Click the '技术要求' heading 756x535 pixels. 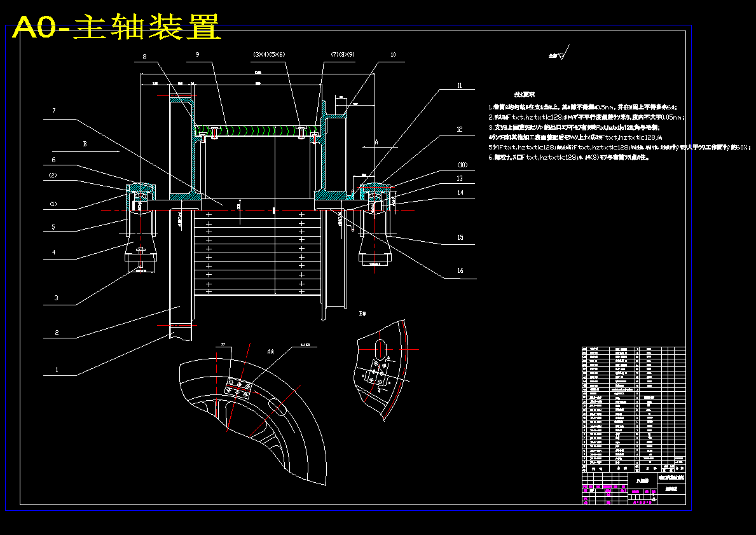[x=524, y=95]
